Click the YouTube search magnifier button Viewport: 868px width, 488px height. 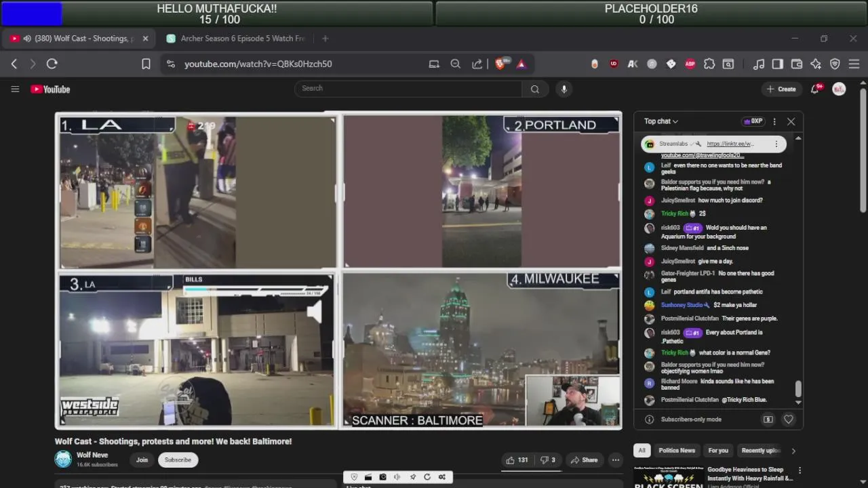pos(535,89)
